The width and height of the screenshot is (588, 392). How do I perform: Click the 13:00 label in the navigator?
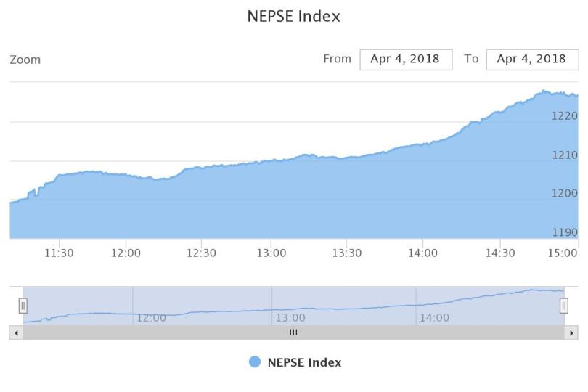(290, 317)
